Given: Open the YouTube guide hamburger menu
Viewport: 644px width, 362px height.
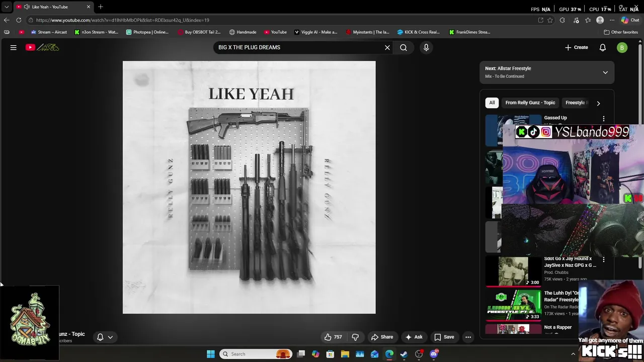Looking at the screenshot, I should (x=14, y=47).
